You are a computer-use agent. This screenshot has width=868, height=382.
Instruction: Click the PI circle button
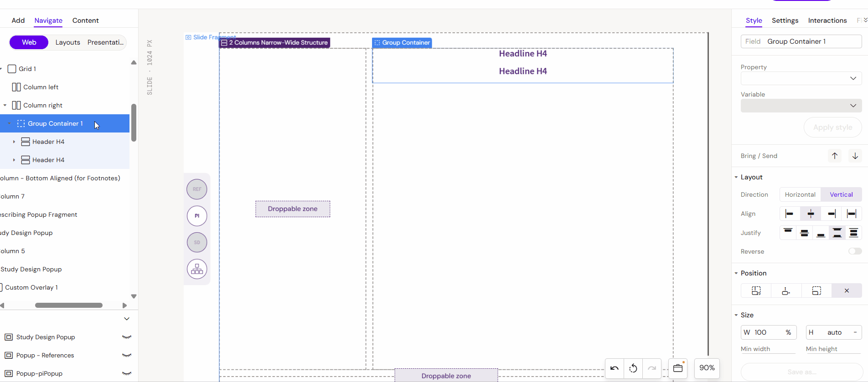tap(197, 216)
